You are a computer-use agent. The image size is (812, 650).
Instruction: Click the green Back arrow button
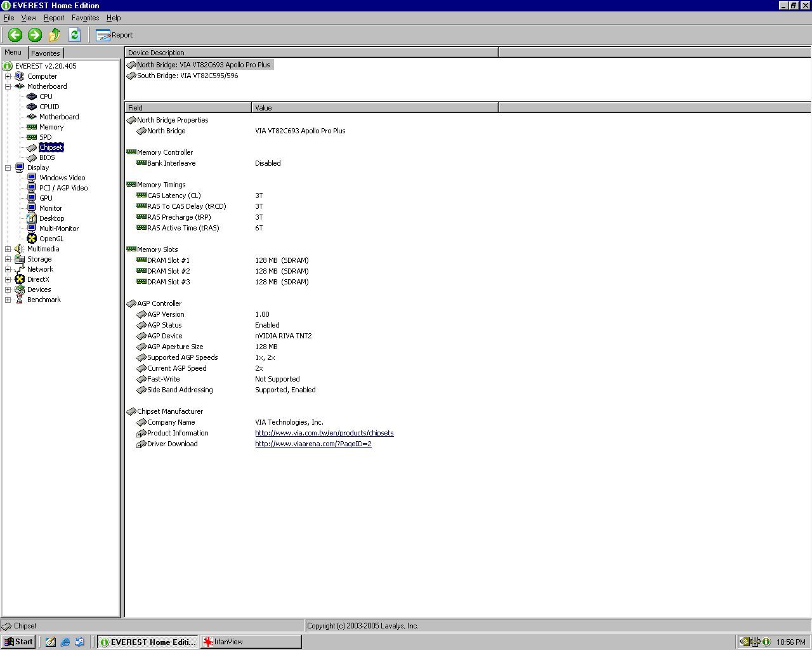pos(15,35)
